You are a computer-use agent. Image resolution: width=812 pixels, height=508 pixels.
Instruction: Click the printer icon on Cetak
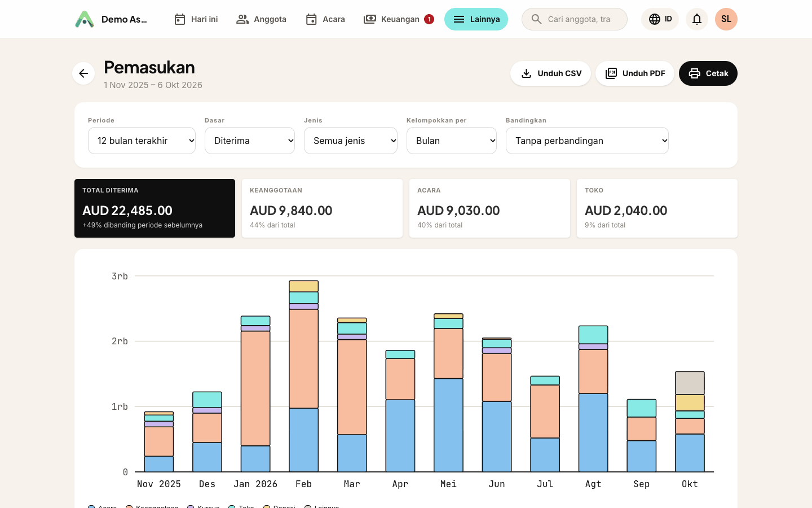pos(695,73)
